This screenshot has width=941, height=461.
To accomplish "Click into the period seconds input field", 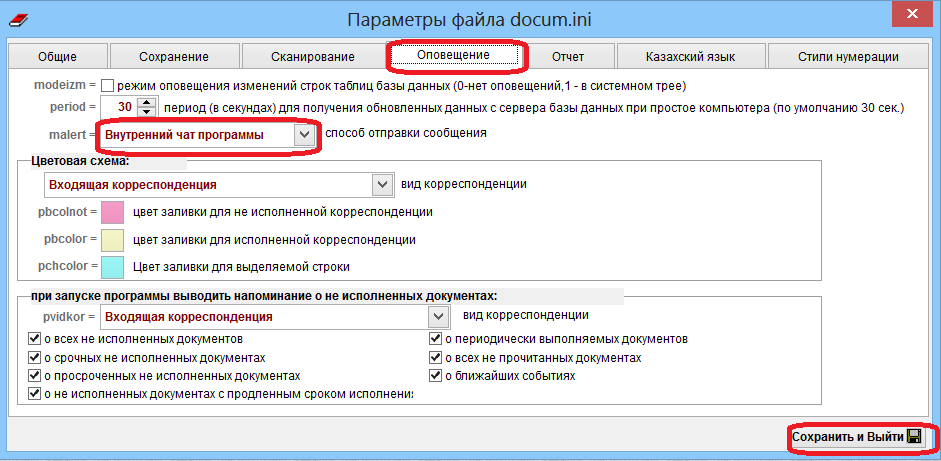I will pos(120,107).
